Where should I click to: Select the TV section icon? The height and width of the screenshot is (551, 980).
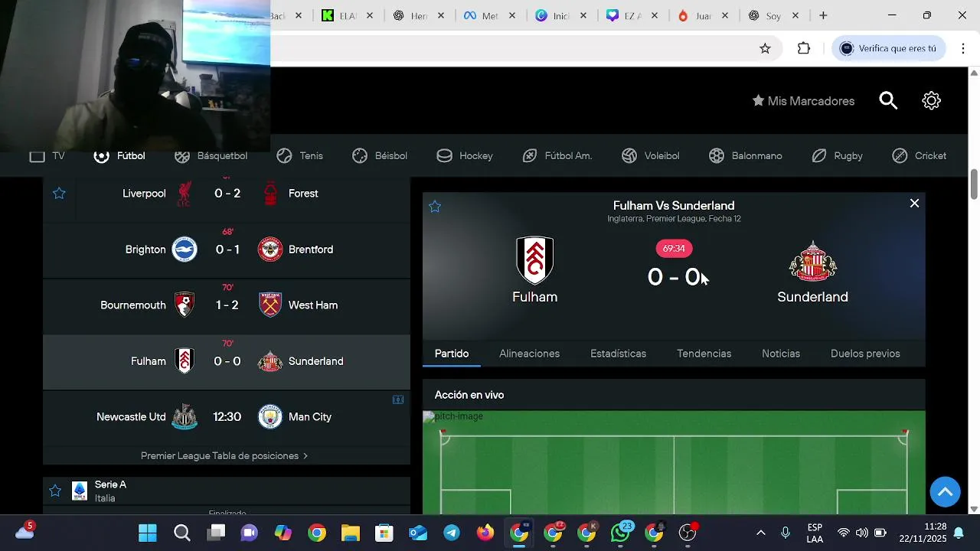click(38, 156)
